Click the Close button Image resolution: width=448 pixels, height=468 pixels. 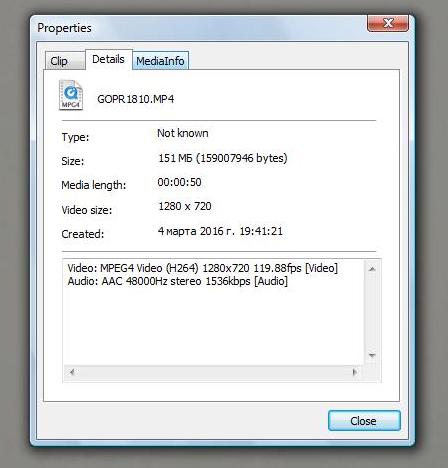(x=364, y=421)
